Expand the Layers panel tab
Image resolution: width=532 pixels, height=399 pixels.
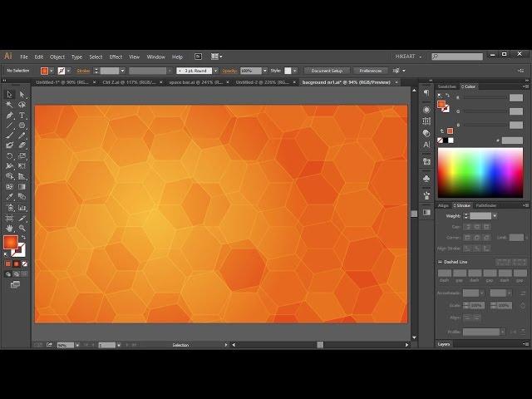pyautogui.click(x=444, y=344)
